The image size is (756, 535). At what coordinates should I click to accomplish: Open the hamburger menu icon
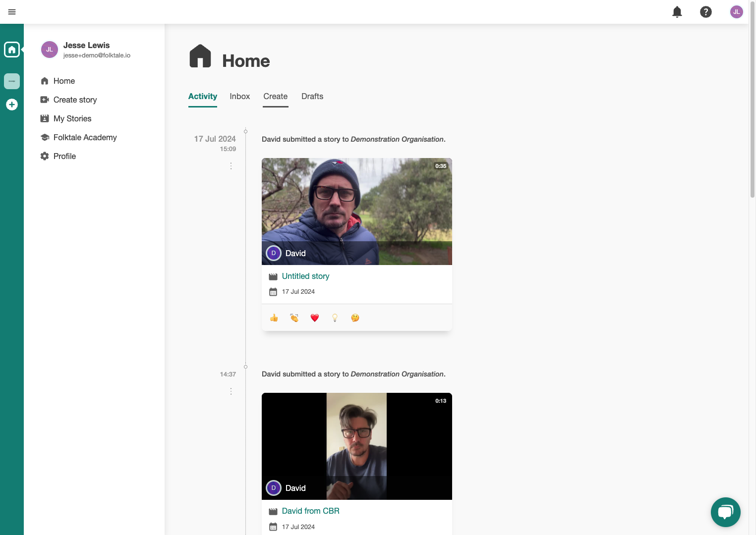point(12,12)
